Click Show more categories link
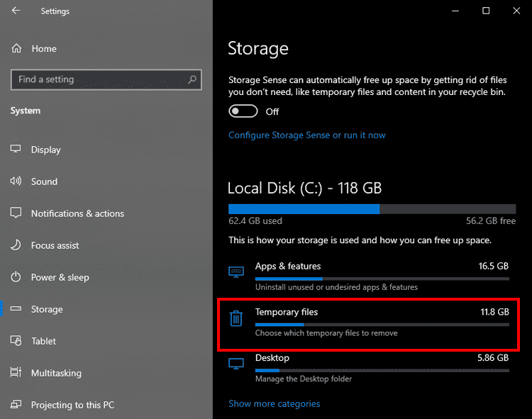 point(274,403)
